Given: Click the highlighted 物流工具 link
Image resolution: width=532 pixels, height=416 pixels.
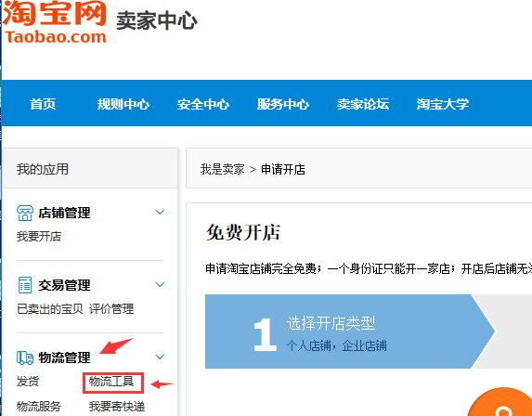Looking at the screenshot, I should pyautogui.click(x=111, y=382).
